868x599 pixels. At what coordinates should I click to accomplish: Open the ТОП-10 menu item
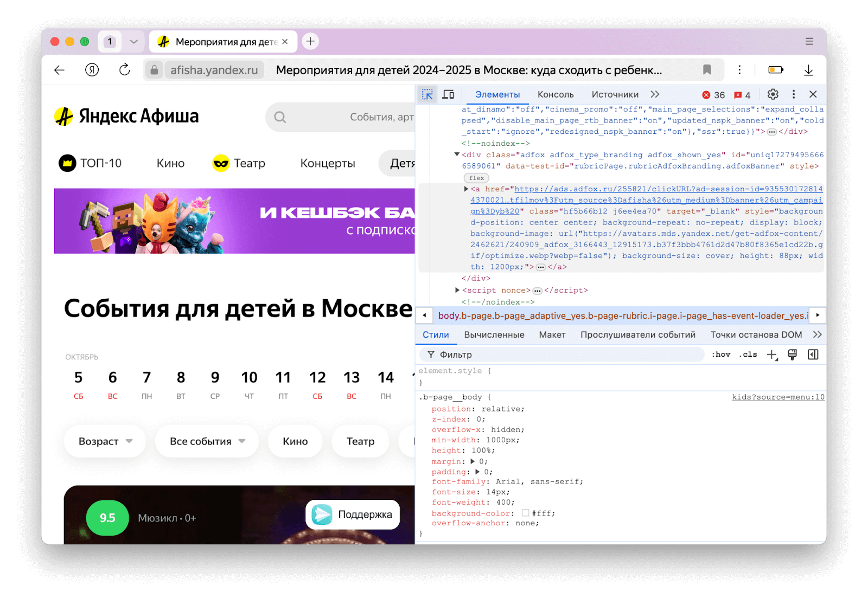tap(90, 163)
